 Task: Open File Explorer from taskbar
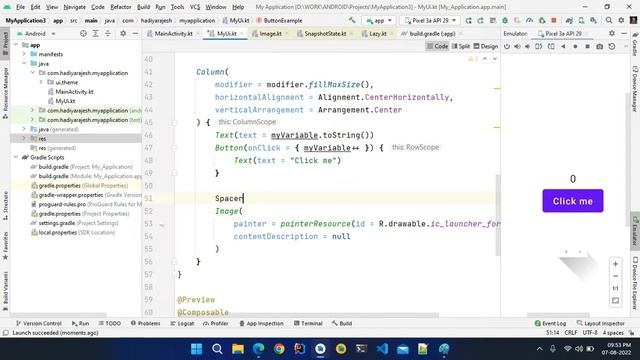pos(238,349)
